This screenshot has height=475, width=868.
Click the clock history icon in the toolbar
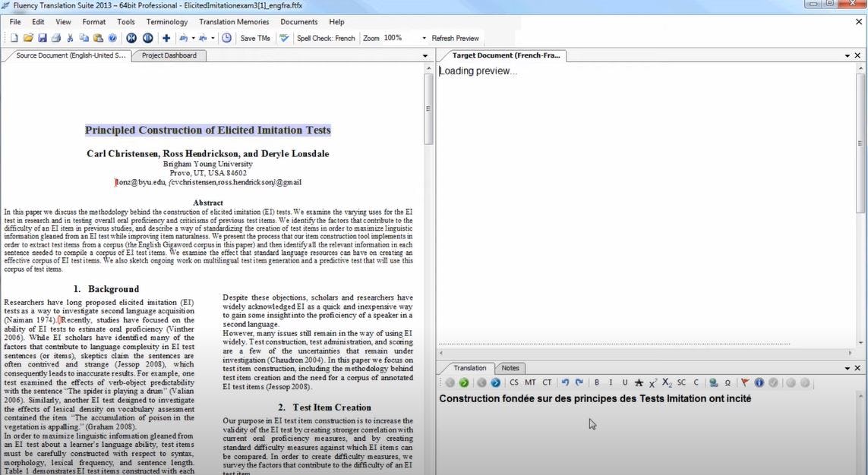[x=226, y=37]
